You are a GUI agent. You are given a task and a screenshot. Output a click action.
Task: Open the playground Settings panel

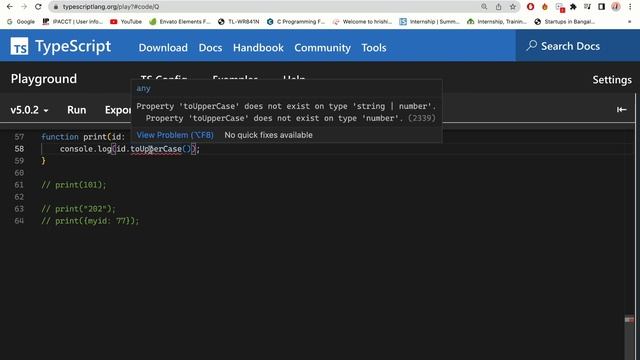tap(612, 80)
